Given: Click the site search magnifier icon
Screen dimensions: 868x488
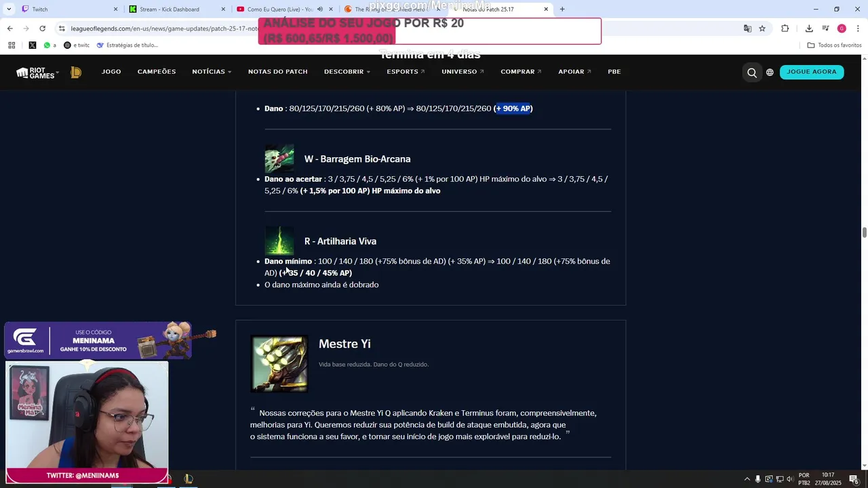Looking at the screenshot, I should point(752,73).
